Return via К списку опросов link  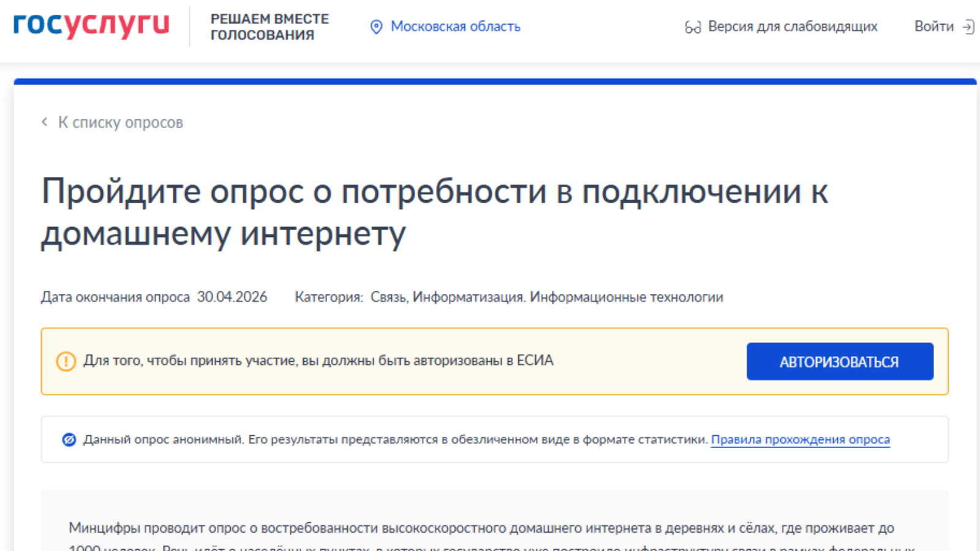[x=120, y=122]
